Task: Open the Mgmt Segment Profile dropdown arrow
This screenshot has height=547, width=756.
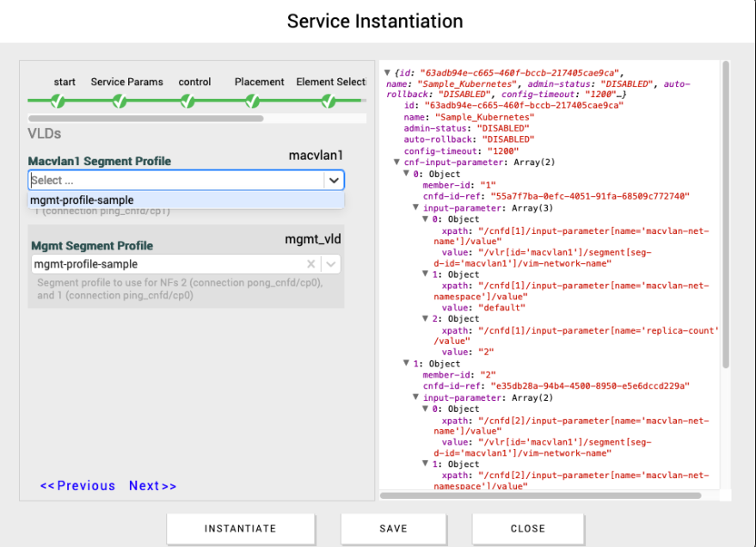Action: point(330,265)
